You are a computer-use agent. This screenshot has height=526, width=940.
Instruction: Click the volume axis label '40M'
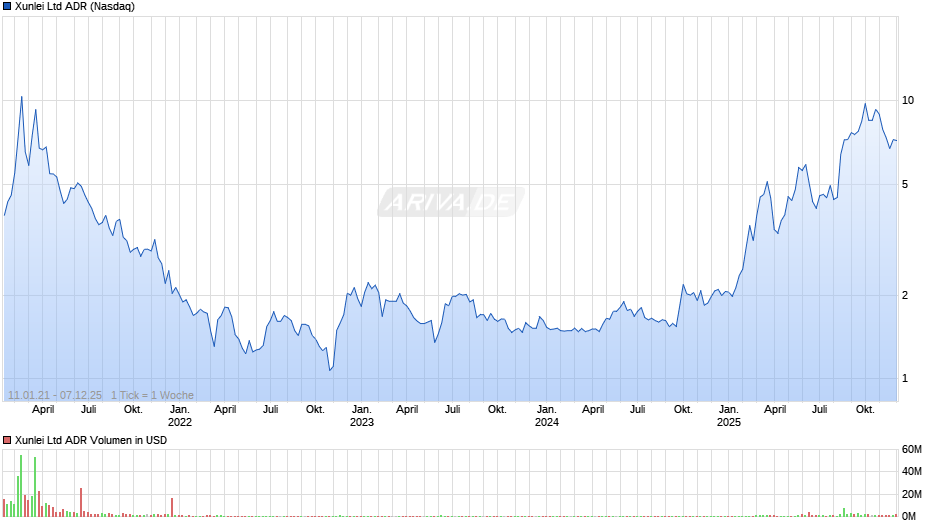(x=911, y=471)
